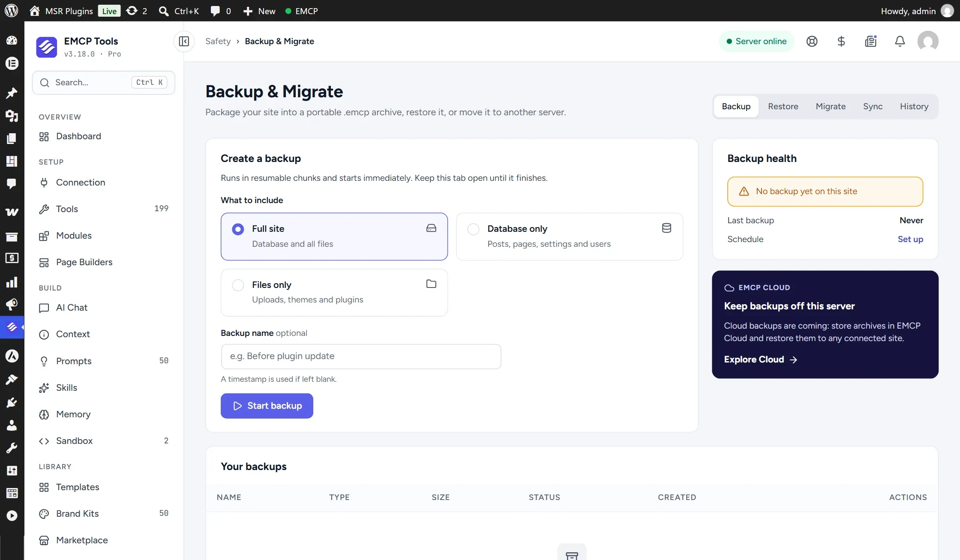Viewport: 960px width, 560px height.
Task: Click the WordPress logo in admin bar
Action: 11,11
